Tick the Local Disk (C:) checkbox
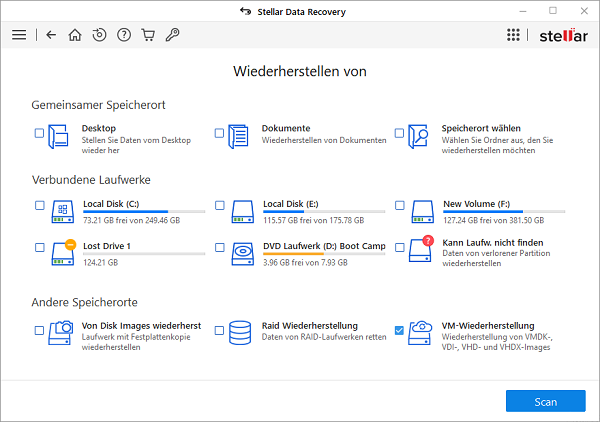The height and width of the screenshot is (422, 600). [40, 205]
